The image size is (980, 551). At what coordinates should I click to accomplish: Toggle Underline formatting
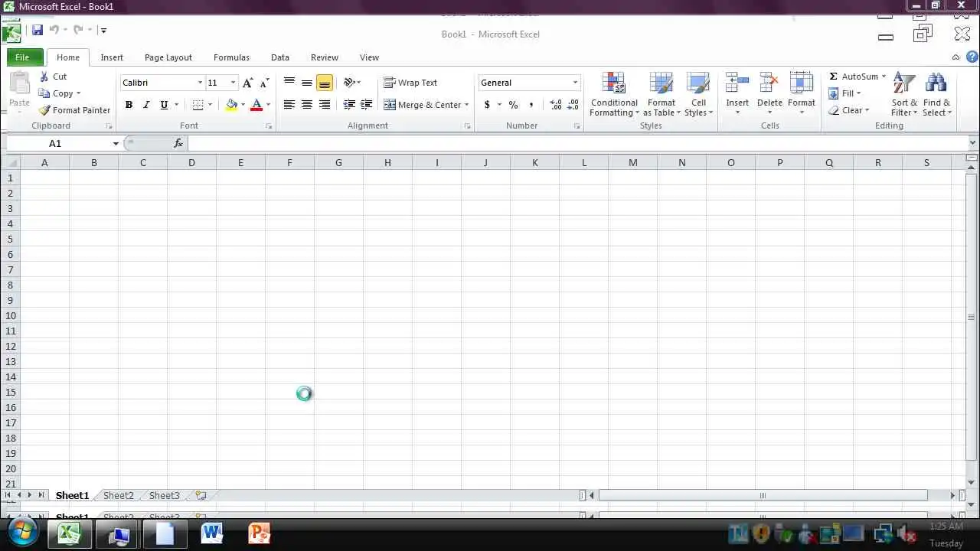(164, 105)
